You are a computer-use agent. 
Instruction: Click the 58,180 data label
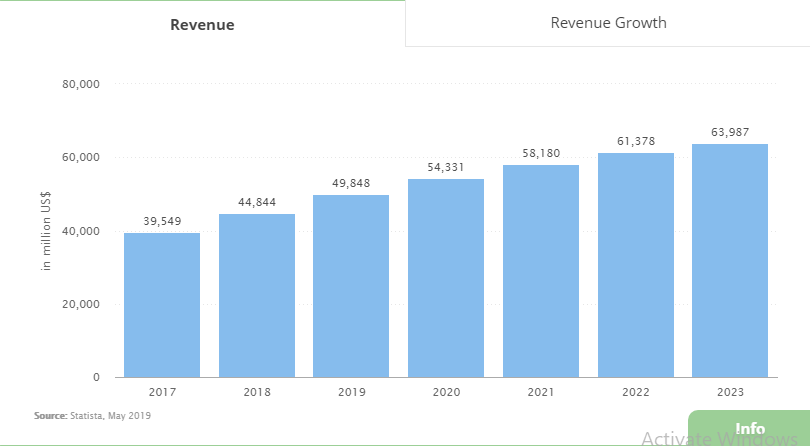[541, 153]
